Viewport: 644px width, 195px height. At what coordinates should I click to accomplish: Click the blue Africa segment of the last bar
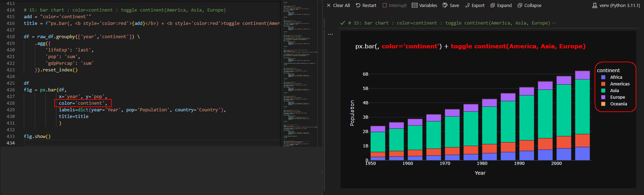tap(582, 154)
